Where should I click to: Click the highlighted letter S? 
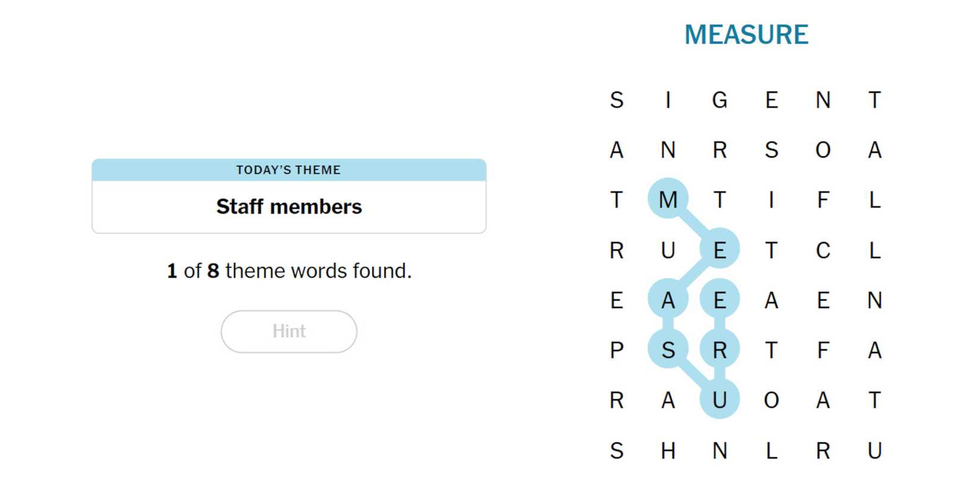668,350
